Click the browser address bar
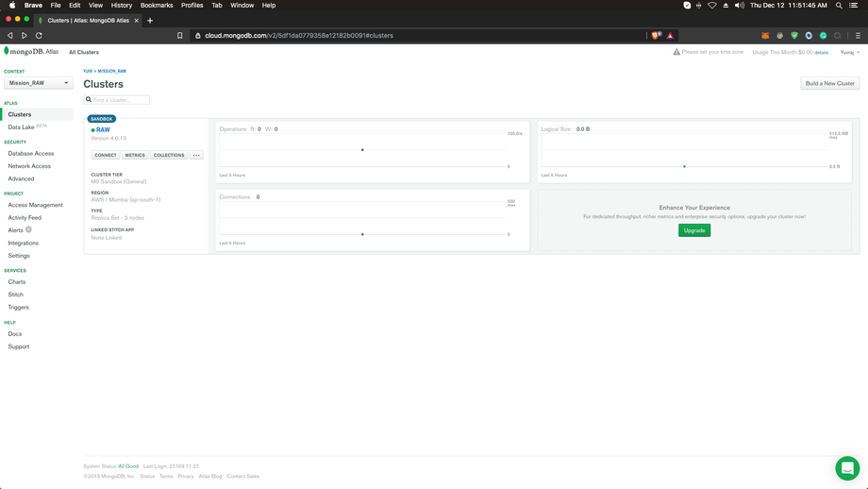 click(x=418, y=36)
